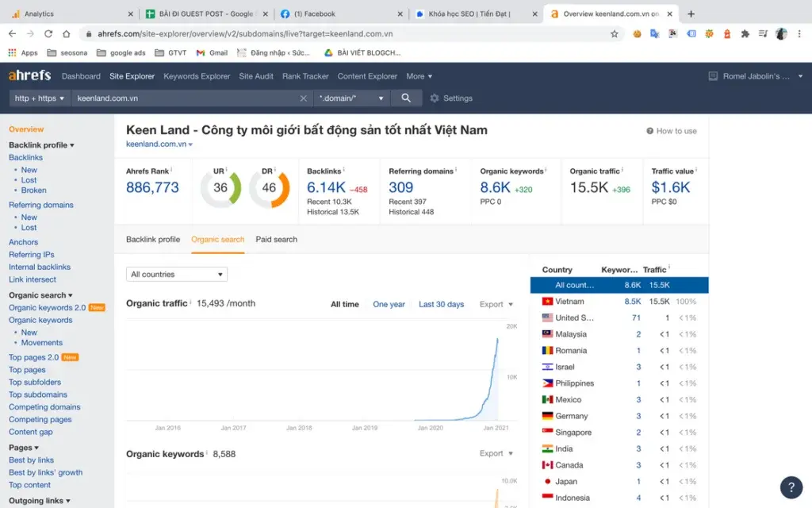Click the Vietnam flag row
812x508 pixels.
(x=569, y=302)
